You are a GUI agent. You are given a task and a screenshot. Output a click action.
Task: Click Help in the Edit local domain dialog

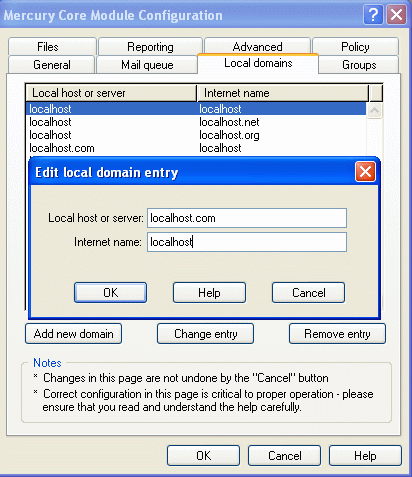[209, 293]
